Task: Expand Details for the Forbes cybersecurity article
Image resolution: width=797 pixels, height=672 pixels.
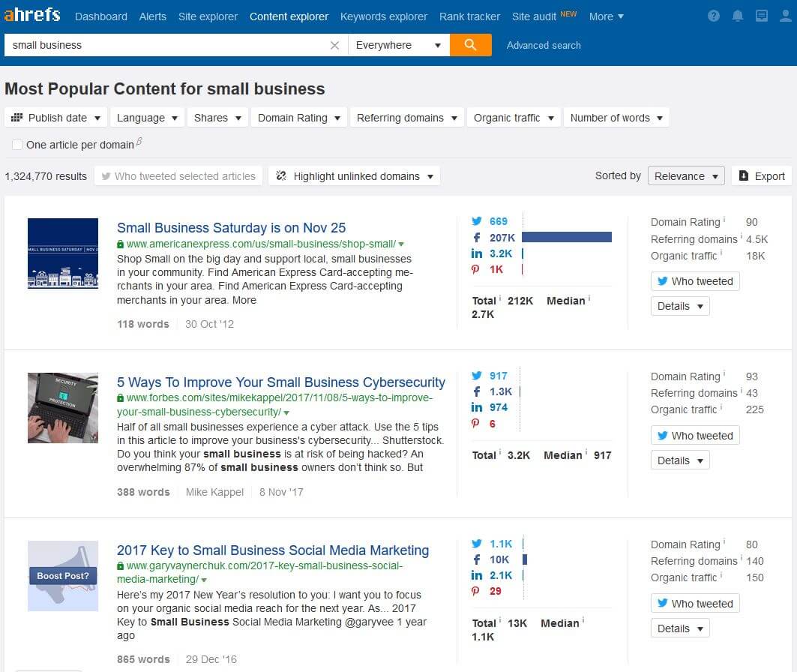Action: (679, 460)
